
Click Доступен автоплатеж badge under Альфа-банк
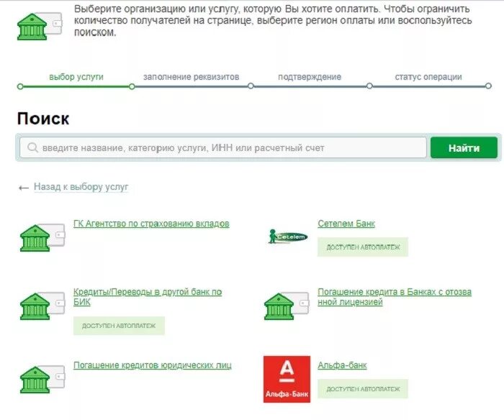click(363, 389)
